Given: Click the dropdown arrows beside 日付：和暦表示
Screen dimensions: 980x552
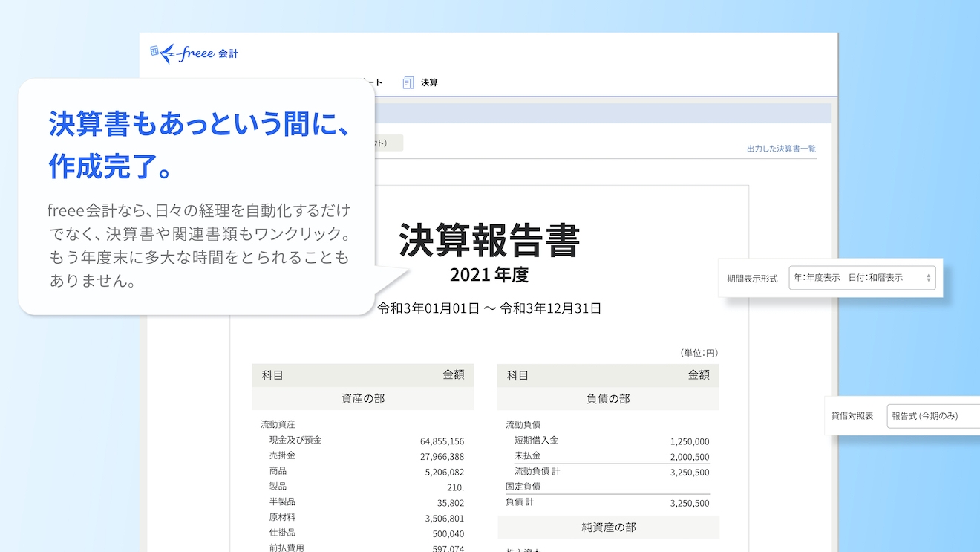Looking at the screenshot, I should click(928, 278).
